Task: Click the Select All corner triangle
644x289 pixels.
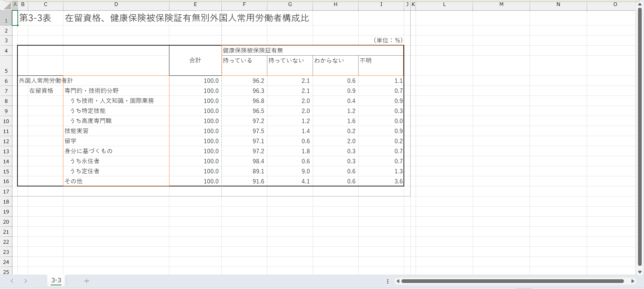Action: point(7,5)
